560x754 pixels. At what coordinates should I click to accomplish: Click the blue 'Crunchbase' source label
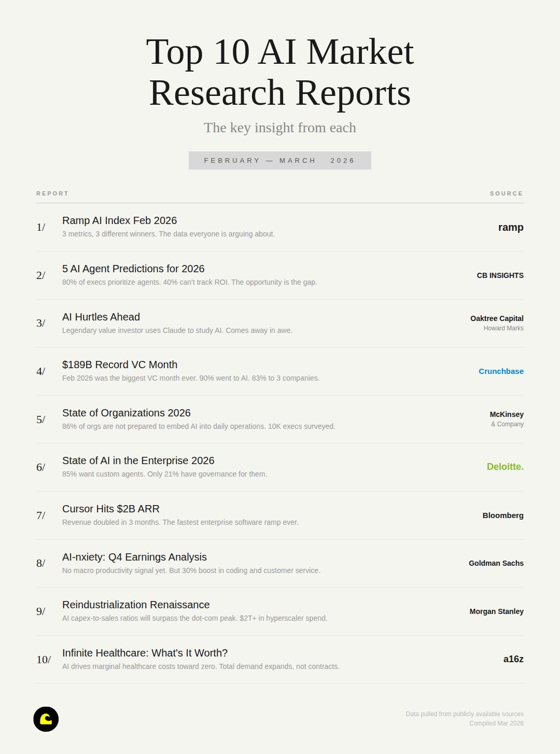(501, 371)
